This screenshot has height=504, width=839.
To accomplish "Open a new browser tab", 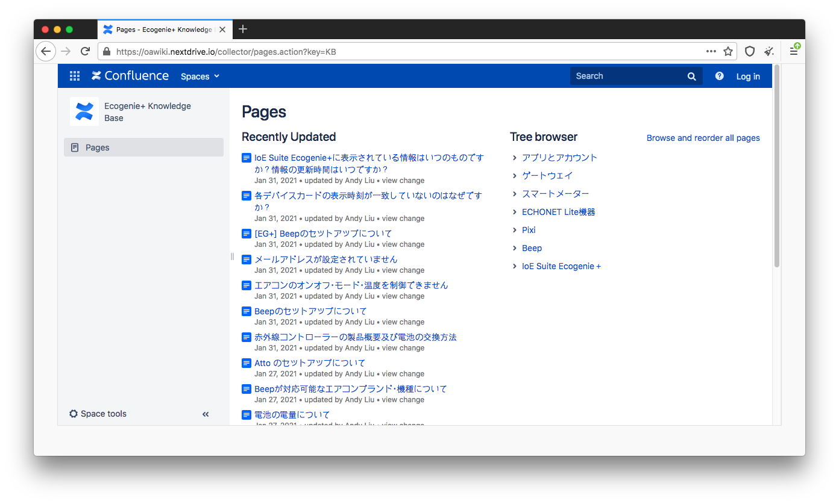I will coord(243,29).
